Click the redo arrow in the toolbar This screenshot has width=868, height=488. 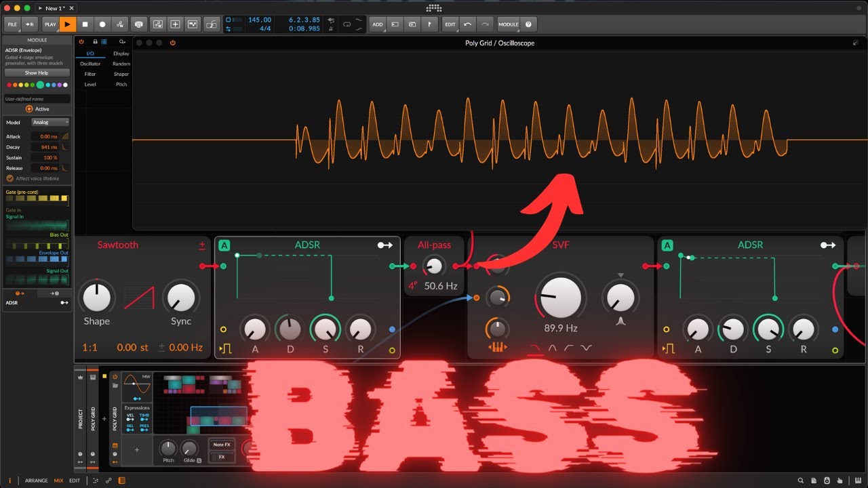coord(485,24)
